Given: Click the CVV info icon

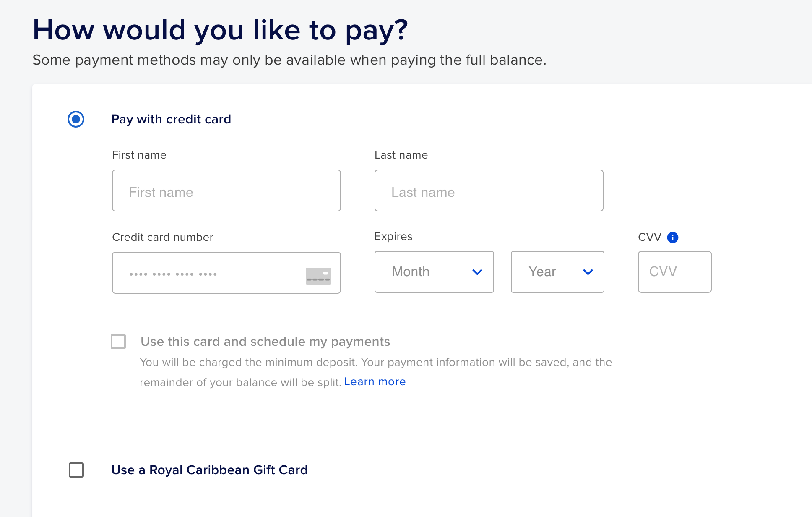Looking at the screenshot, I should [672, 238].
